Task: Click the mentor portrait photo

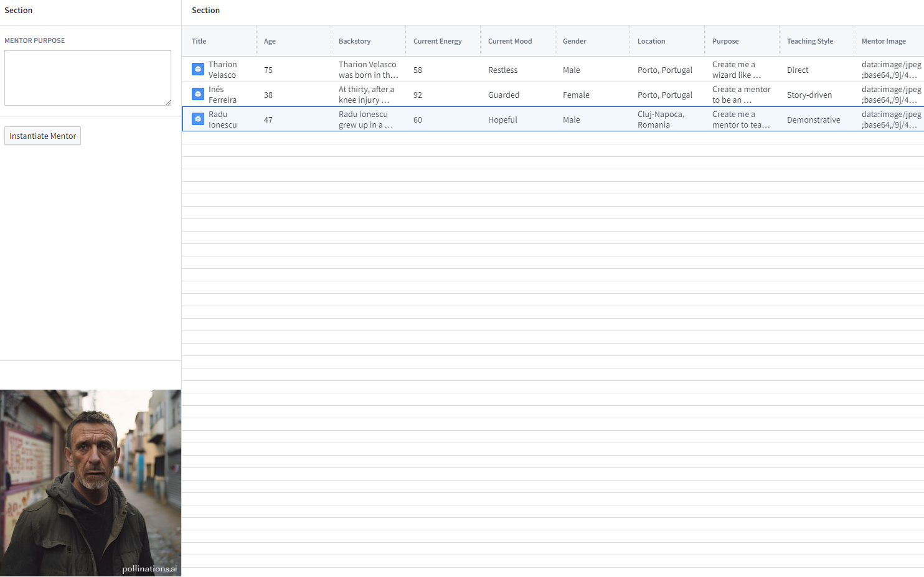Action: (x=91, y=482)
